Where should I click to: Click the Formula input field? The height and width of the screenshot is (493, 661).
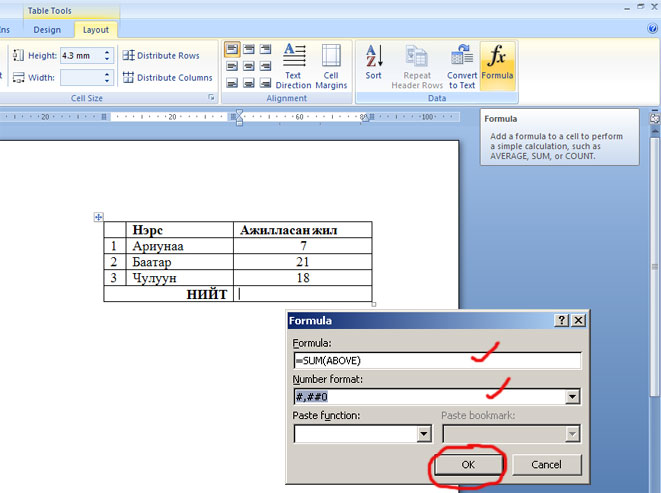(x=437, y=361)
